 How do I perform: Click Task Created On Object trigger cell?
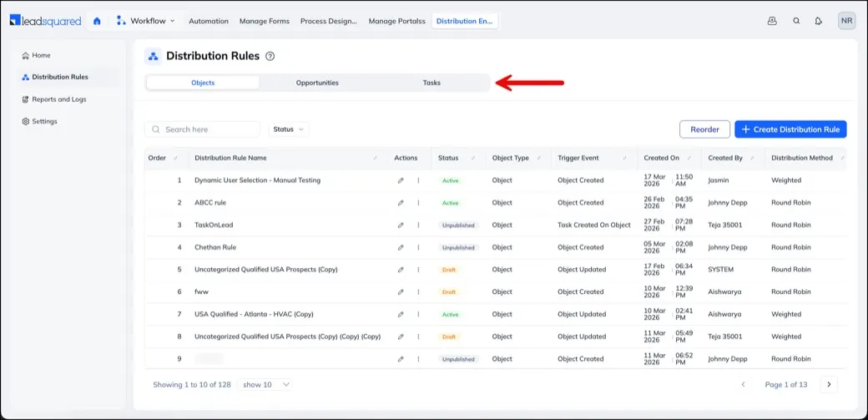(x=594, y=225)
